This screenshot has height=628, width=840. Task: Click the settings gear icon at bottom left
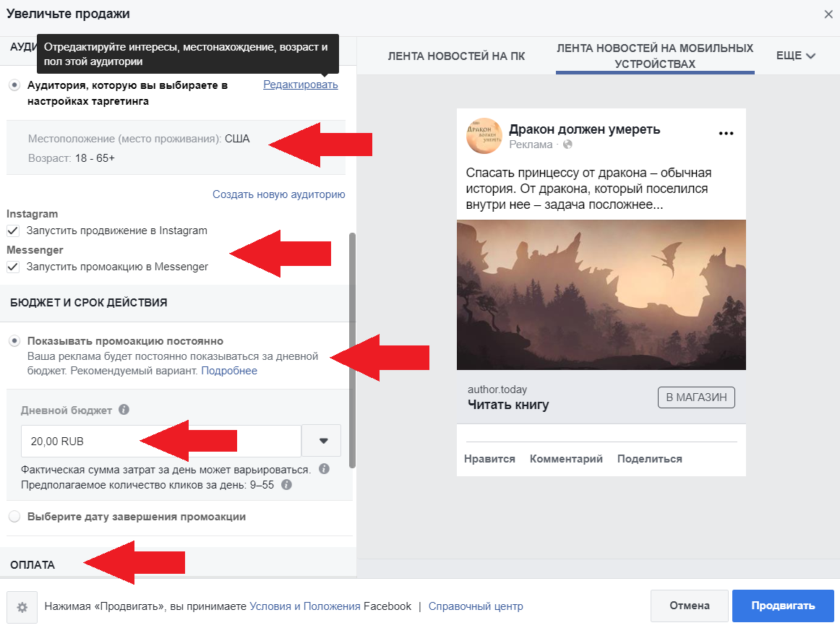coord(22,607)
